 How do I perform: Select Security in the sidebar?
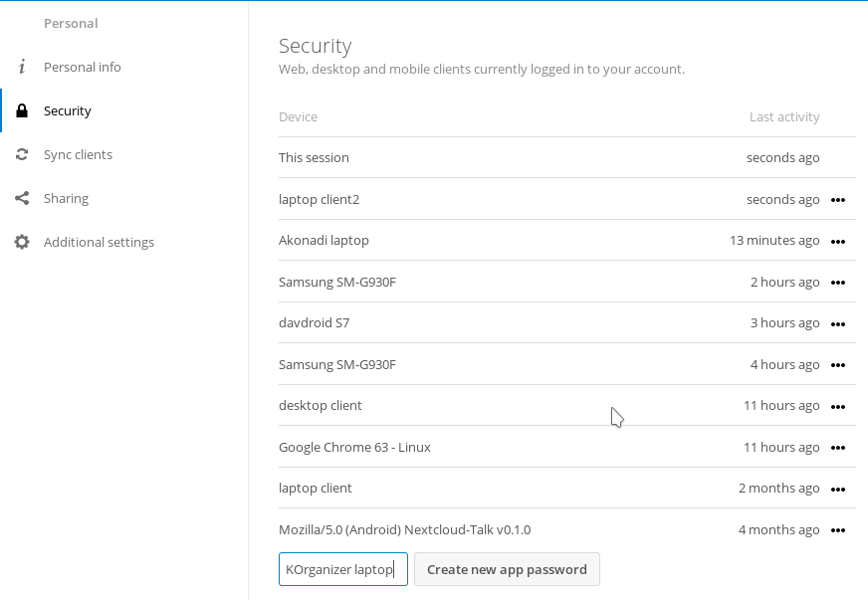point(67,110)
